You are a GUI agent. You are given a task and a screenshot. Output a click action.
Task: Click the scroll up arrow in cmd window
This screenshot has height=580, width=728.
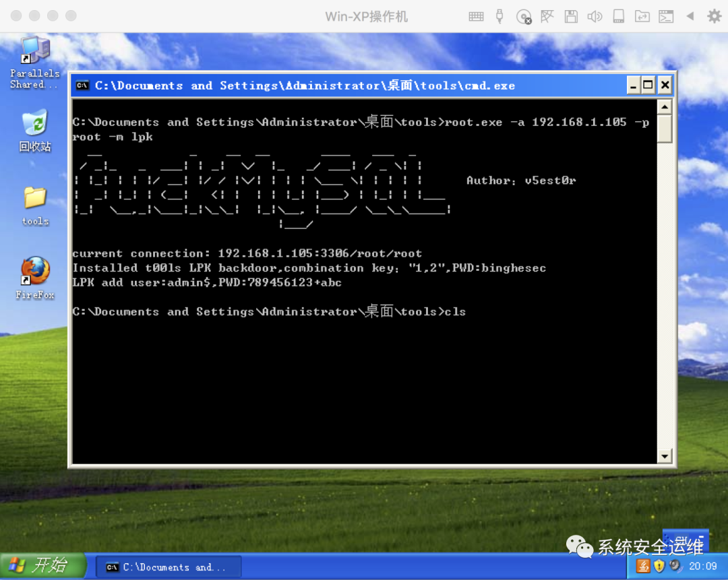coord(665,107)
